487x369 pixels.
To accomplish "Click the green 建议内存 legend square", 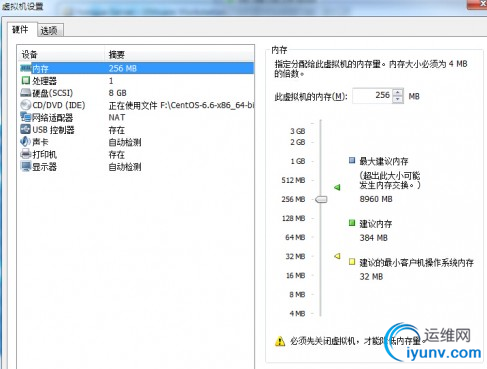I will click(352, 223).
